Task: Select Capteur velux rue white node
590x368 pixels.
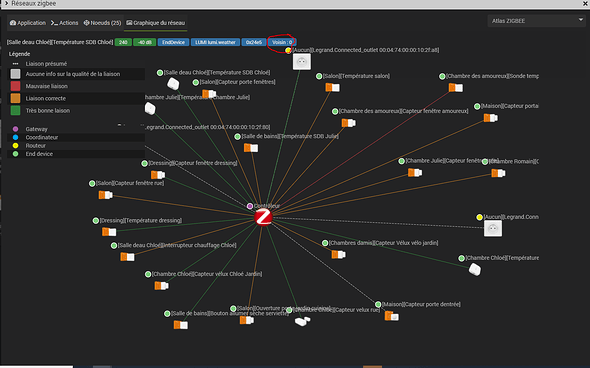Action: [x=303, y=321]
